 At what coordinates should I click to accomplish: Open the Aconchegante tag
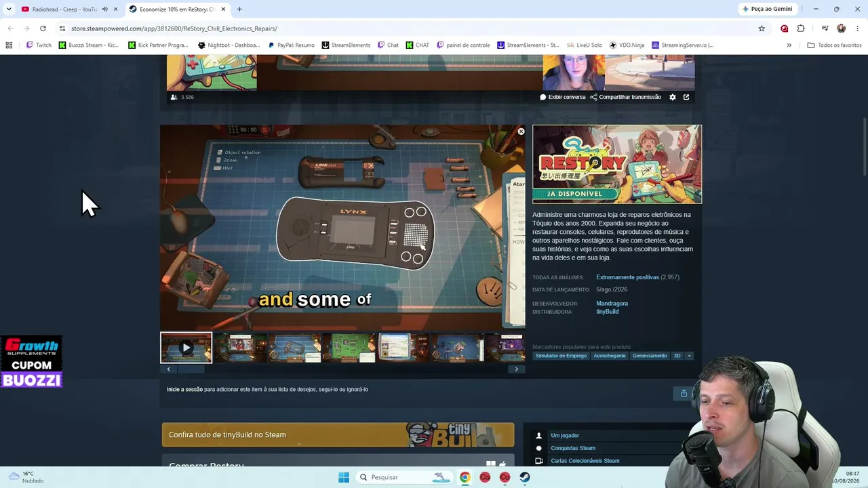[610, 356]
